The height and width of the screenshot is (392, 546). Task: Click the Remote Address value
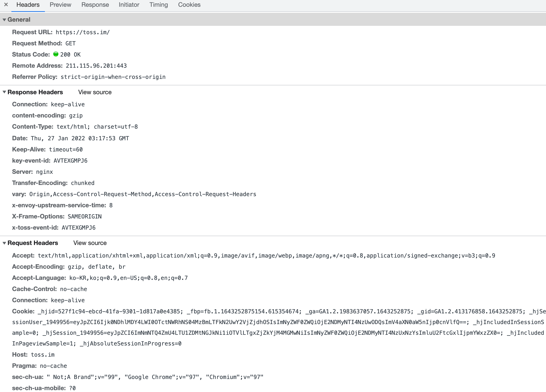coord(96,66)
